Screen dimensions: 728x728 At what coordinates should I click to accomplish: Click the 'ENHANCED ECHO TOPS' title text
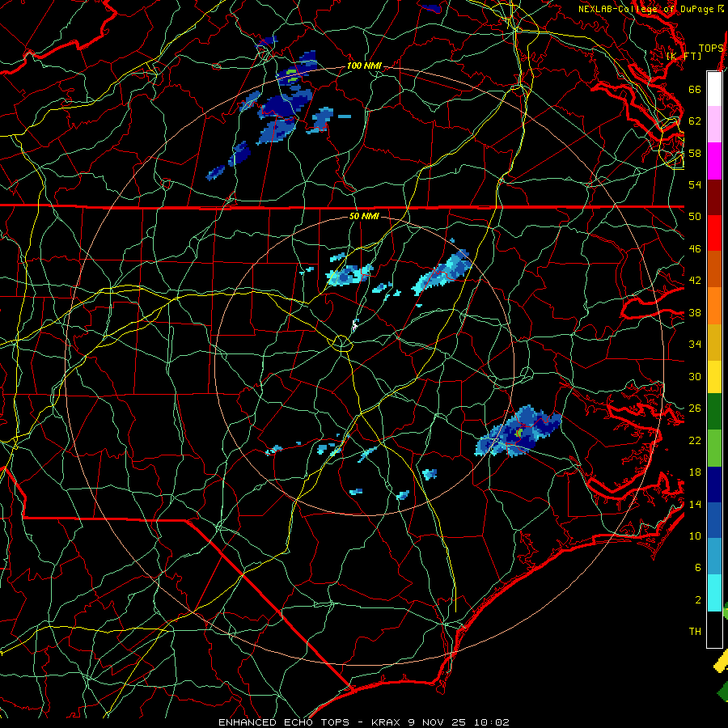(x=284, y=722)
